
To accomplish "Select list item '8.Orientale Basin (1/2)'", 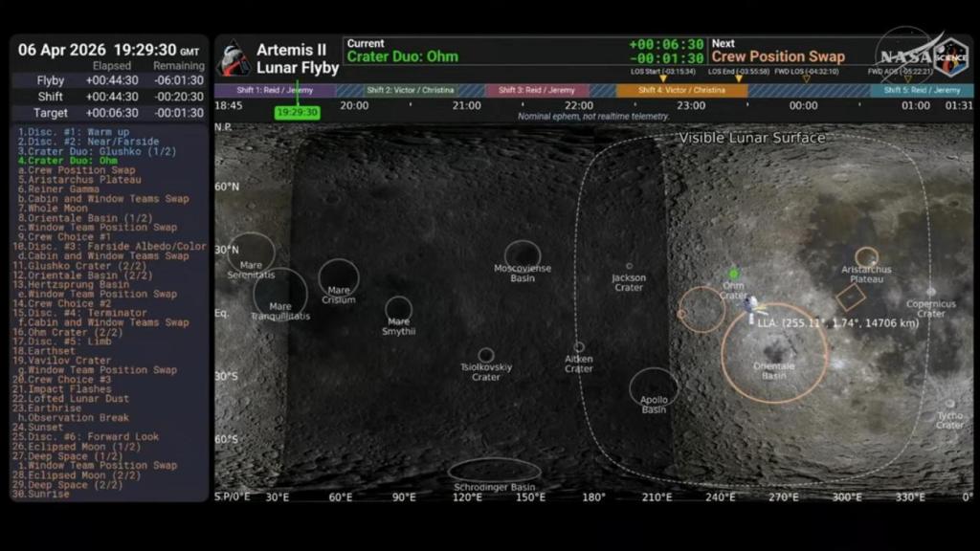I will (85, 218).
